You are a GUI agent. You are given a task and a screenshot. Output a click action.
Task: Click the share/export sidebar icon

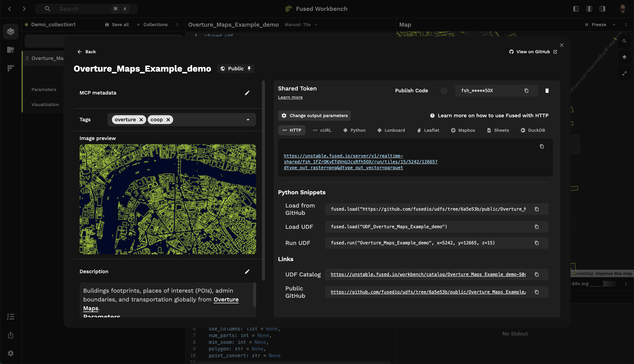click(x=10, y=335)
